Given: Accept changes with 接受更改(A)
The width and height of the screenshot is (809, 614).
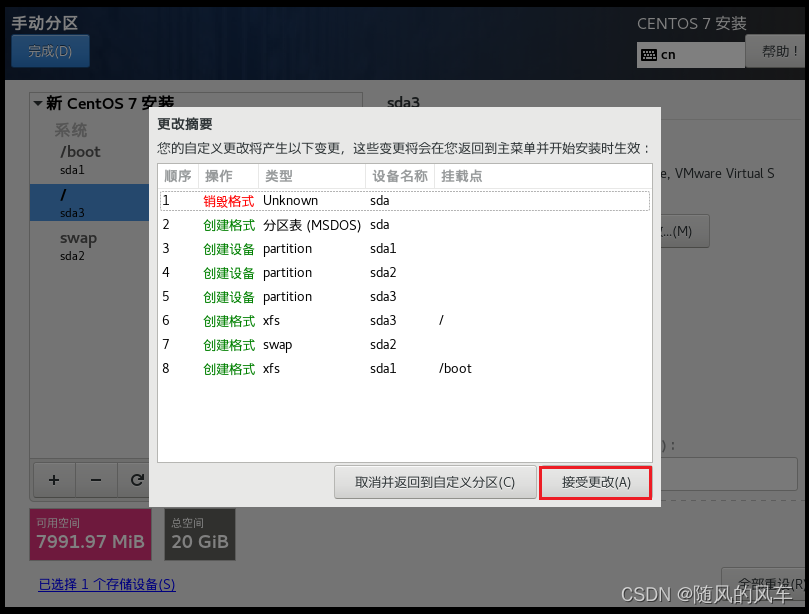Looking at the screenshot, I should 596,482.
